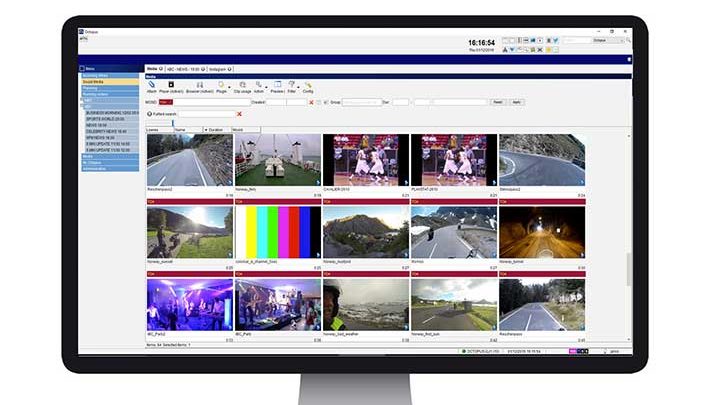Open the Browser (Active) binoculars icon
The width and height of the screenshot is (710, 405).
[x=200, y=86]
